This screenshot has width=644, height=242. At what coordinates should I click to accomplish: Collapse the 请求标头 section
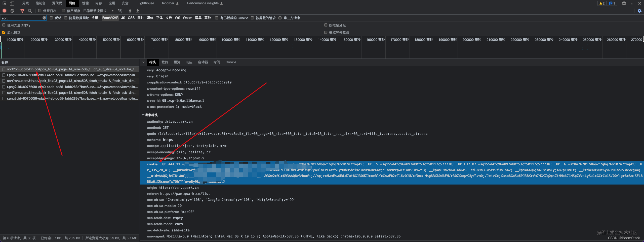click(143, 115)
